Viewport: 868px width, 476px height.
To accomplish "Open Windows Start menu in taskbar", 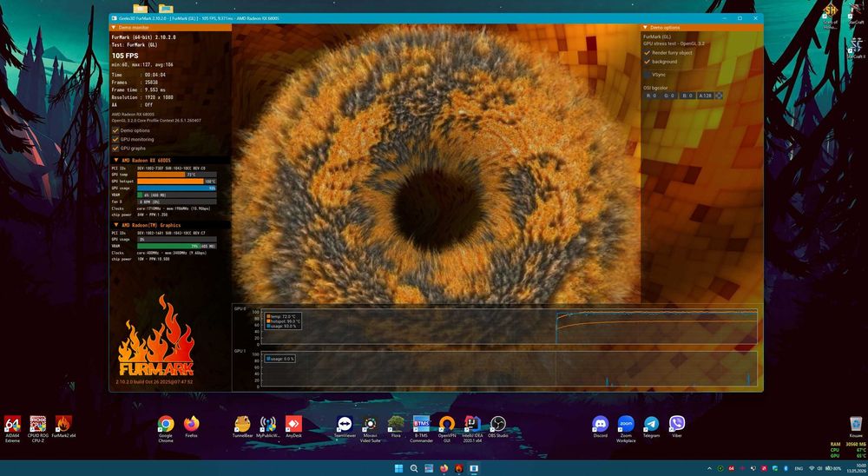I will pos(398,468).
